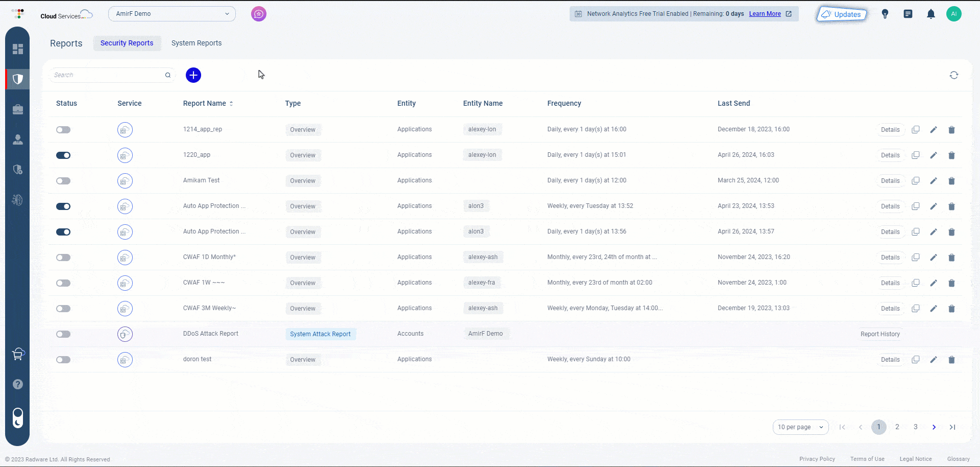Click the report search input field
This screenshot has height=467, width=980.
(x=107, y=75)
